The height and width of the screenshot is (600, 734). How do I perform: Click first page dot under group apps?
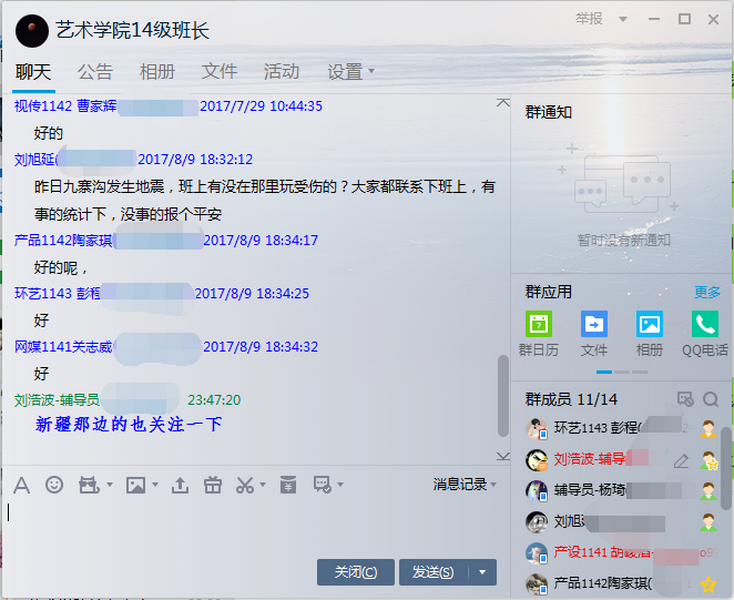[604, 372]
